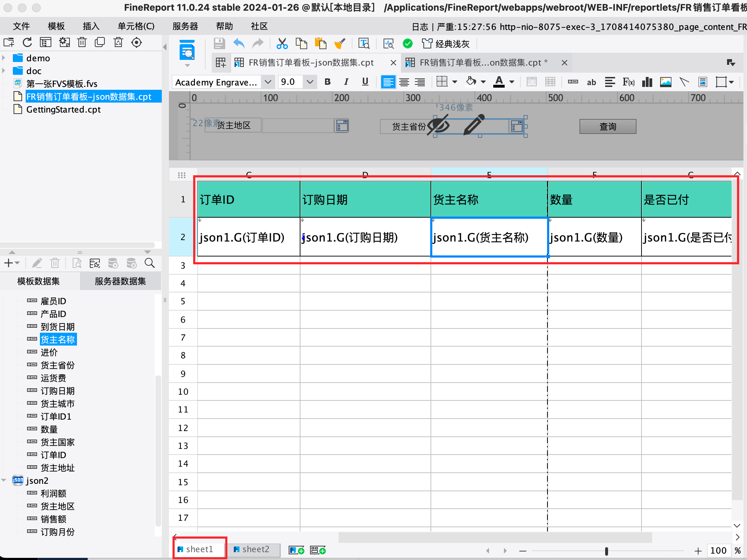
Task: Toggle italic text formatting
Action: coord(346,82)
